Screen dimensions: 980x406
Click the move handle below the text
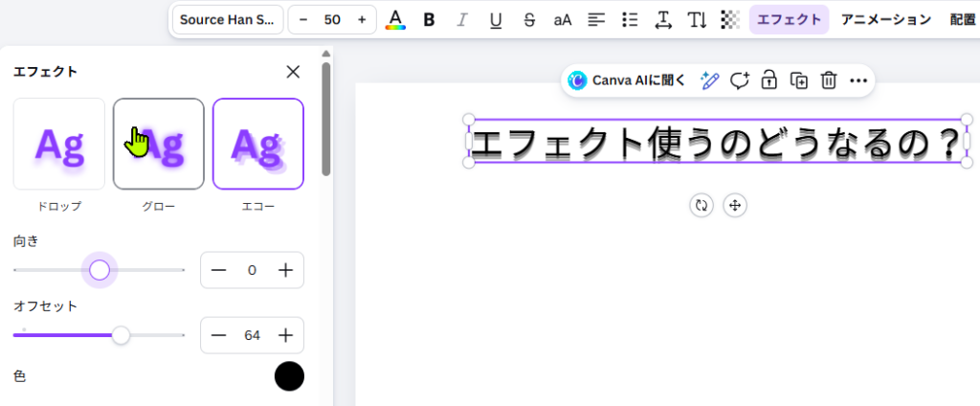(735, 205)
